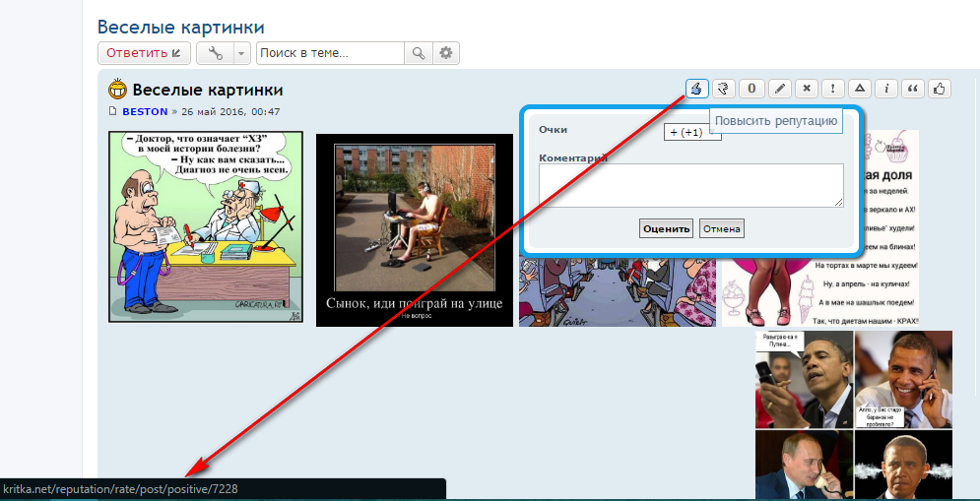Click the post title Веселые картинки heading
Screen dimensions: 980x501
208,90
